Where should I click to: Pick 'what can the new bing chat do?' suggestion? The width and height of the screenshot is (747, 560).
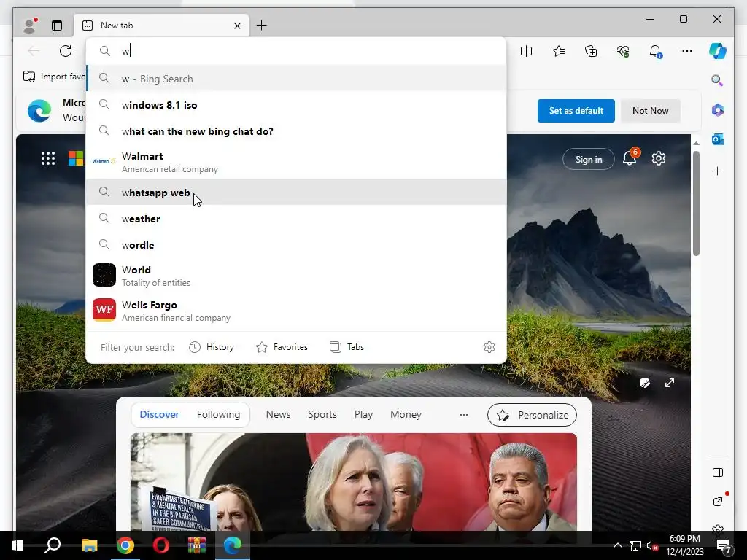coord(296,131)
